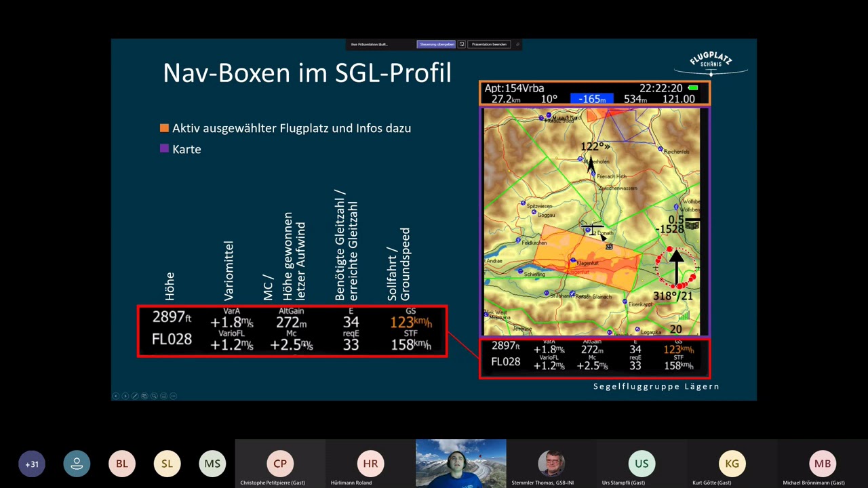Image resolution: width=868 pixels, height=488 pixels.
Task: Click 'Präsentation beenden' button
Action: [489, 44]
